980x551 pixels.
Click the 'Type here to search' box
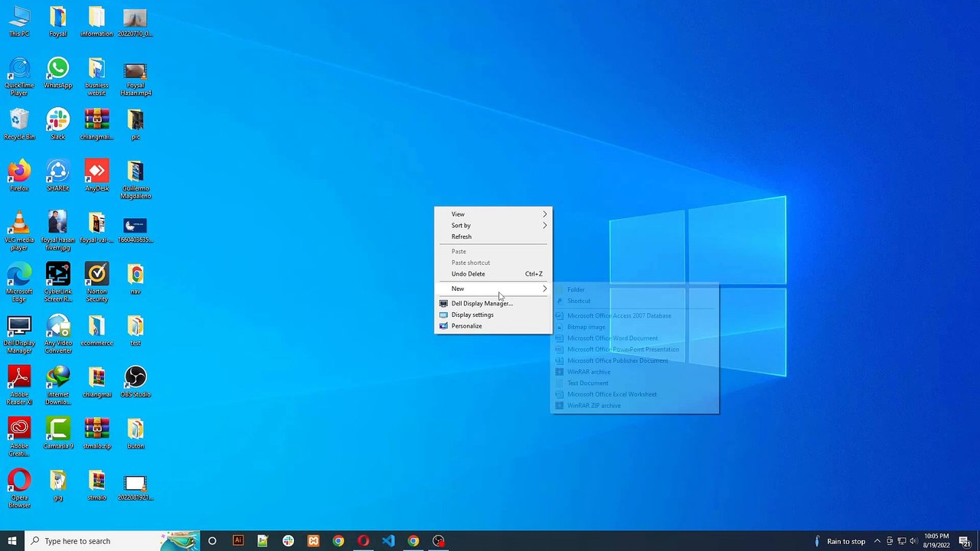(92, 541)
